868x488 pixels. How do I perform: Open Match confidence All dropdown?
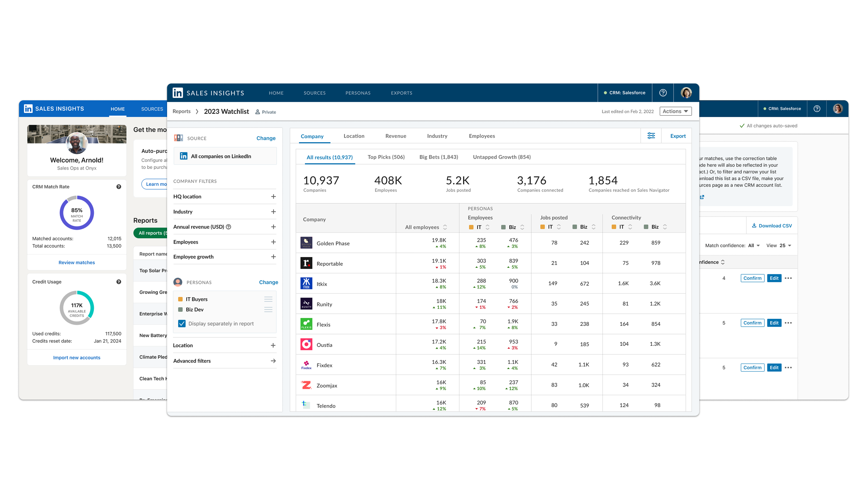coord(754,246)
